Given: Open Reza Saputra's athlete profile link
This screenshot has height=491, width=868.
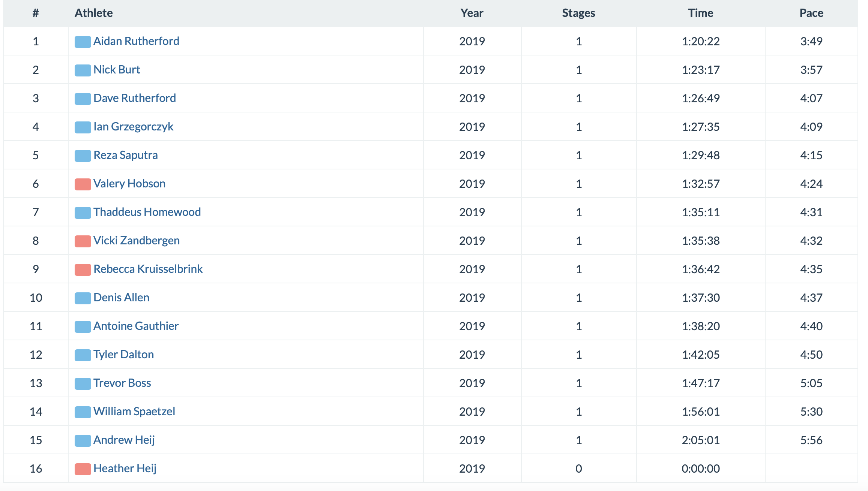Looking at the screenshot, I should tap(126, 155).
